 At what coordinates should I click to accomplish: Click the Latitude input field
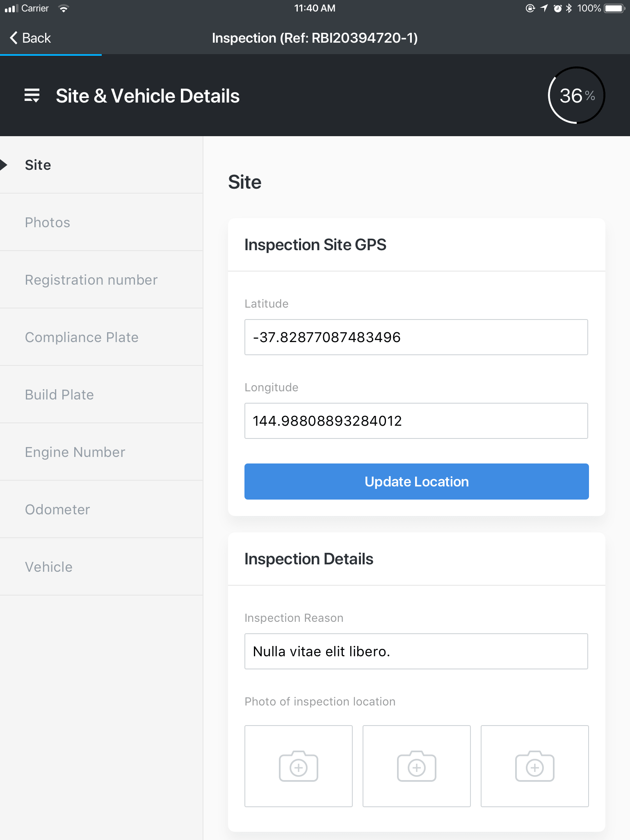[416, 337]
